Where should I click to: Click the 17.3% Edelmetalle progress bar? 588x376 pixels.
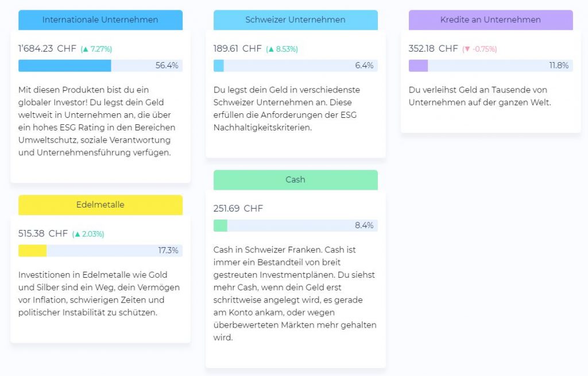click(100, 251)
